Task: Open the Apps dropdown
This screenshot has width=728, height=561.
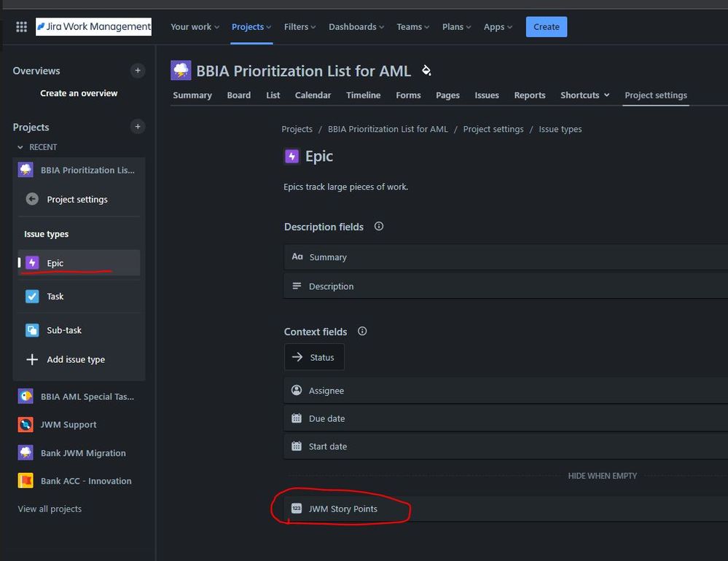Action: pos(498,27)
